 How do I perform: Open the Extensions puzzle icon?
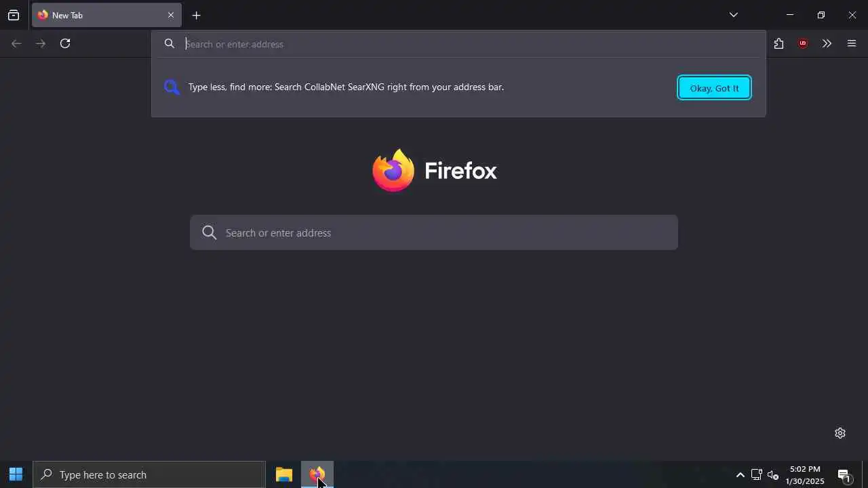pos(778,43)
